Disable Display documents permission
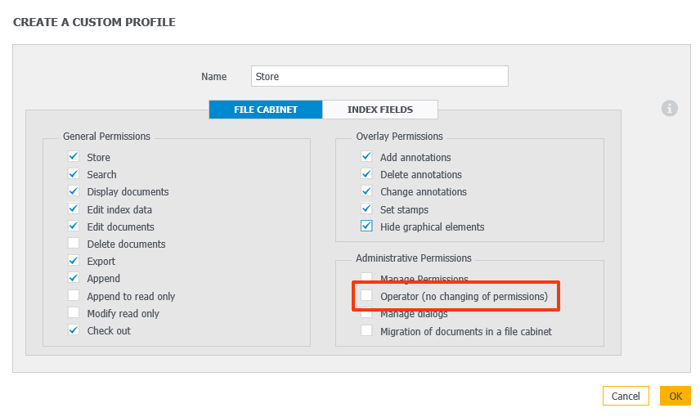 (x=73, y=192)
